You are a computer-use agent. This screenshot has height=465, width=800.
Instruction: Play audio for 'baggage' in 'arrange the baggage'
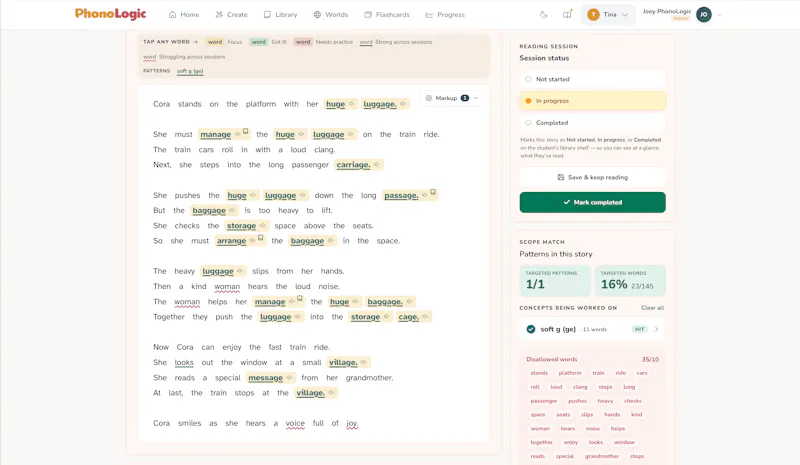click(x=331, y=241)
